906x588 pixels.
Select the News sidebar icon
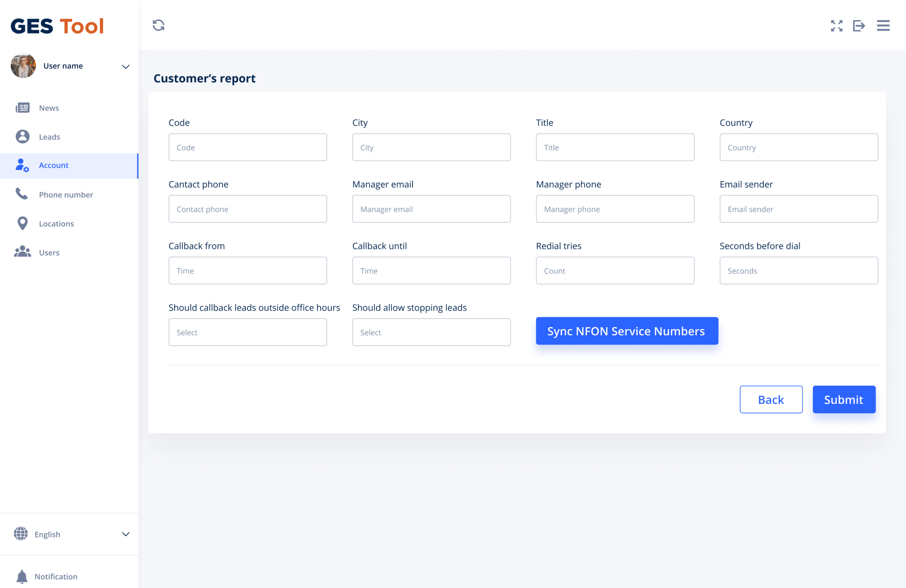pos(22,107)
